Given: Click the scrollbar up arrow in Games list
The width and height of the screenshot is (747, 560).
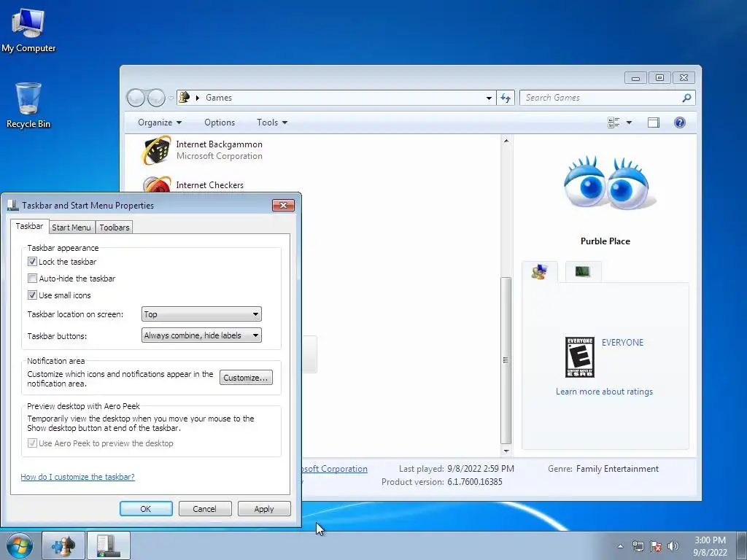Looking at the screenshot, I should [506, 141].
